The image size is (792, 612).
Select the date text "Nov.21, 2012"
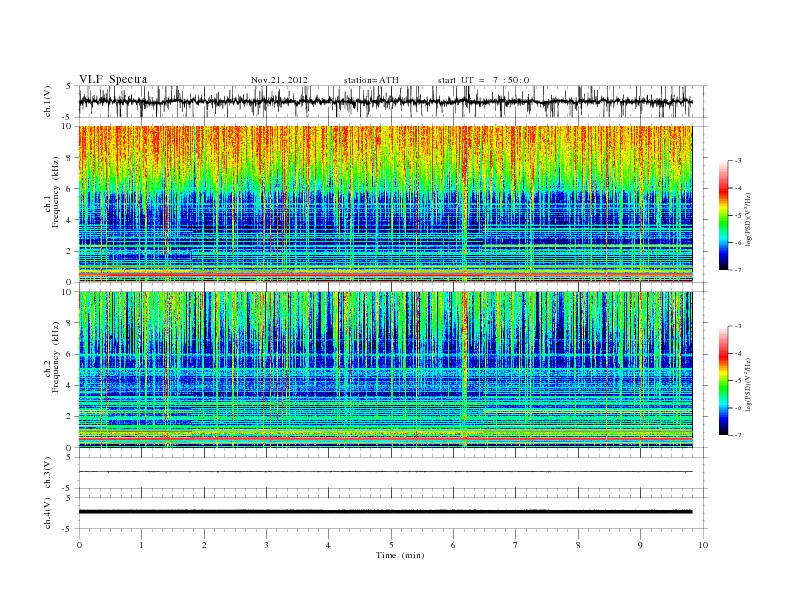pos(279,80)
